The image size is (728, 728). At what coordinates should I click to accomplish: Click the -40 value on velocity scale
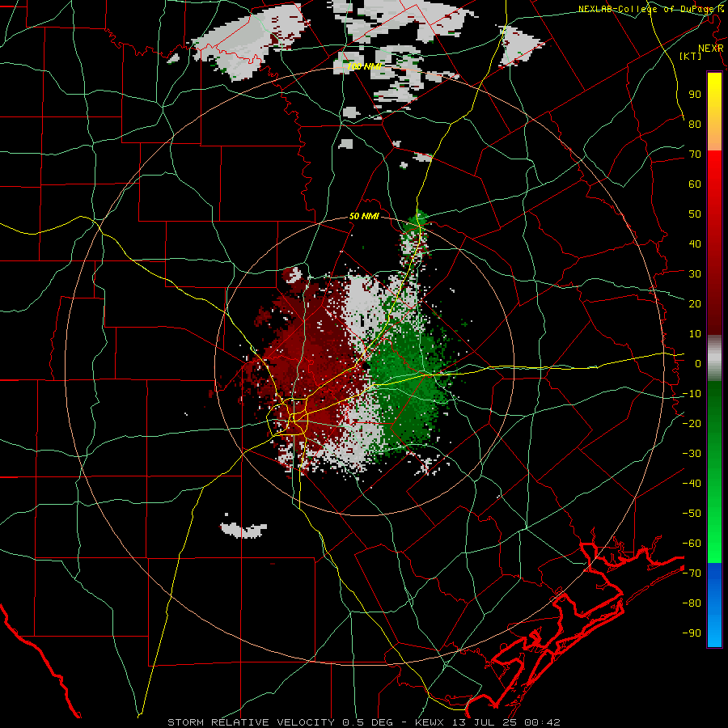pos(692,484)
